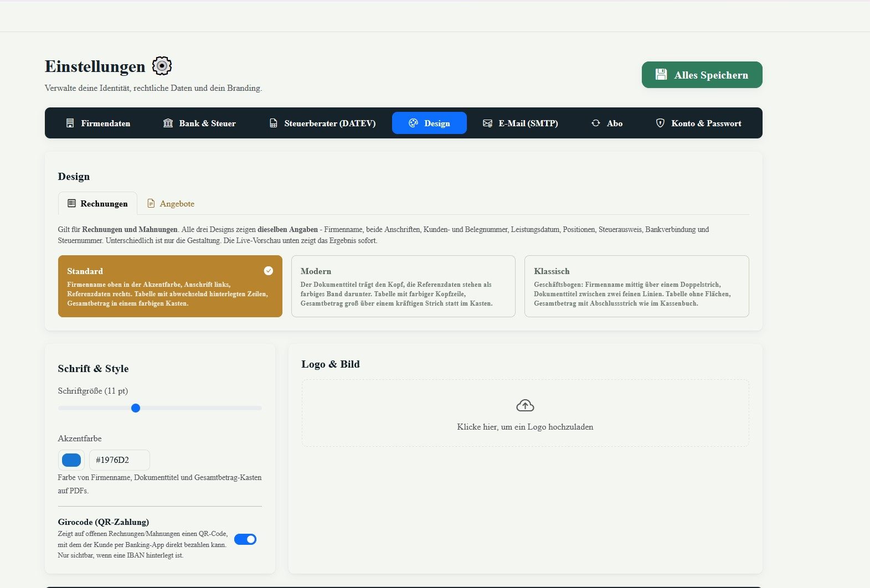Open the blue Akzentfarbe color swatch

coord(71,460)
